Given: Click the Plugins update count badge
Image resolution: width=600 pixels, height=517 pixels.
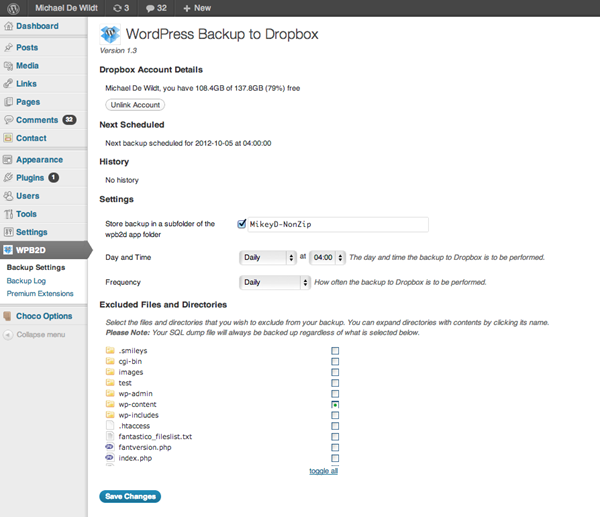Looking at the screenshot, I should point(54,178).
